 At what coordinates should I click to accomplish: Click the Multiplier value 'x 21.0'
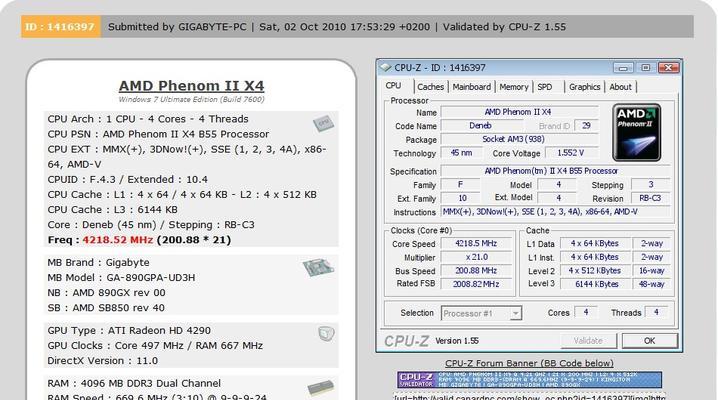476,257
